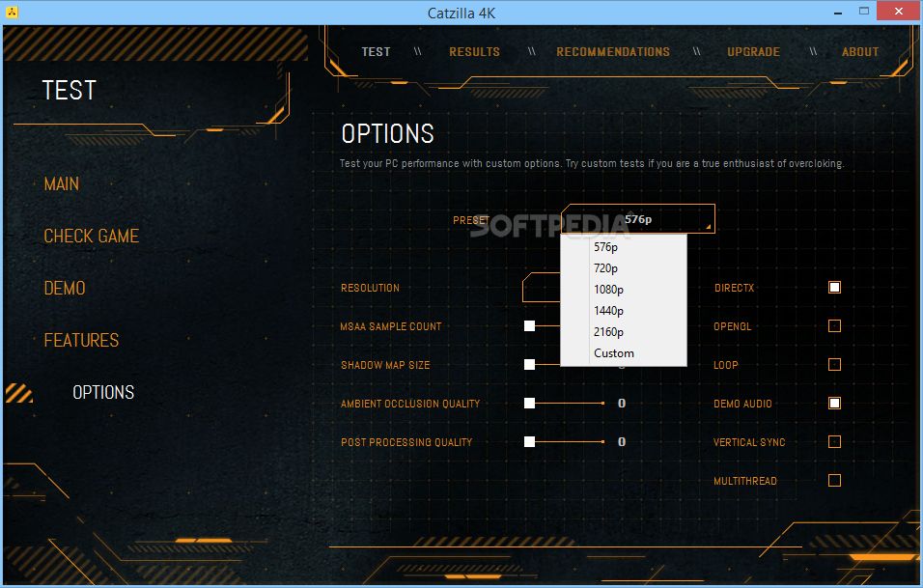Click the RESOLUTION label

[370, 288]
